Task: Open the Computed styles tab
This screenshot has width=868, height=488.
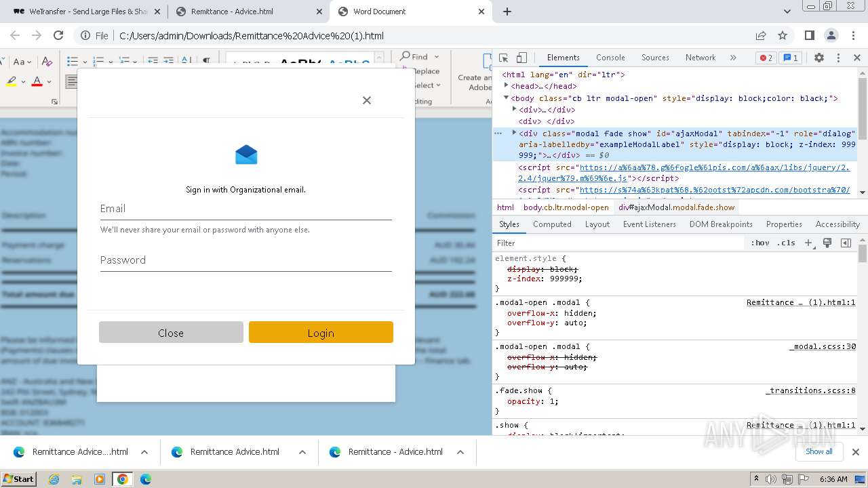Action: pos(552,224)
